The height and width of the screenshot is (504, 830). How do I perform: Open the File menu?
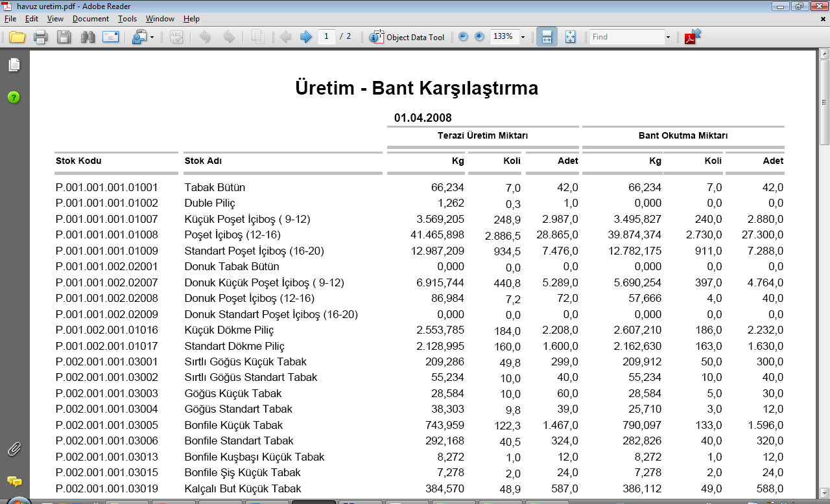10,19
